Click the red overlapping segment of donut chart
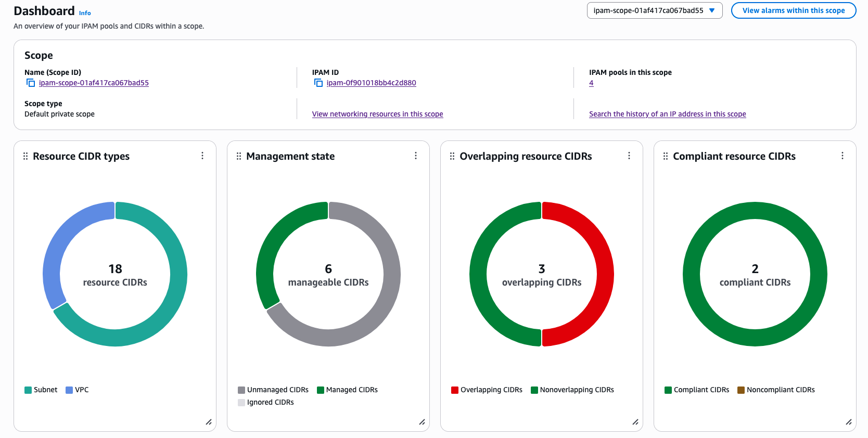The height and width of the screenshot is (438, 868). point(604,274)
